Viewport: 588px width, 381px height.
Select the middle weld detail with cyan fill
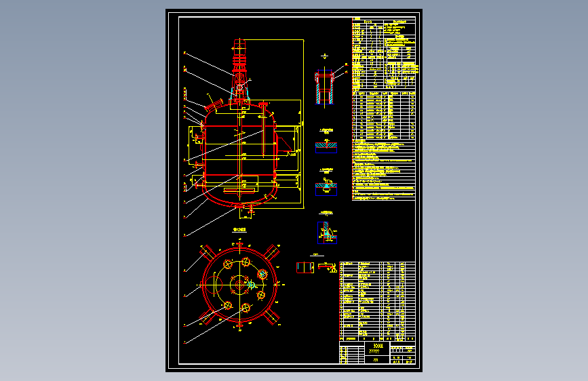click(x=326, y=188)
